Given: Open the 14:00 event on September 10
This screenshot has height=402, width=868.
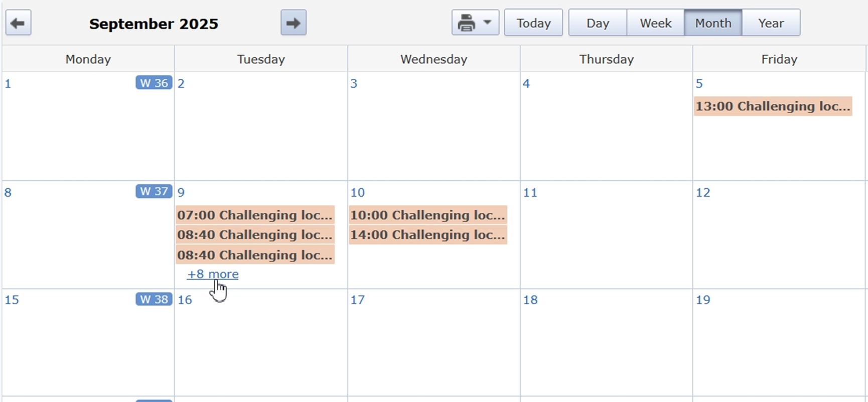Looking at the screenshot, I should point(427,235).
